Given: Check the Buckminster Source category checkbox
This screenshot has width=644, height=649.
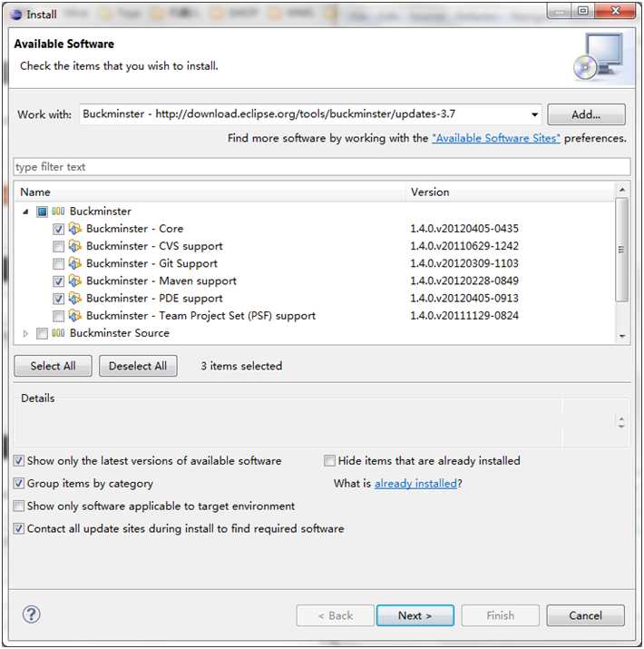Looking at the screenshot, I should tap(43, 334).
